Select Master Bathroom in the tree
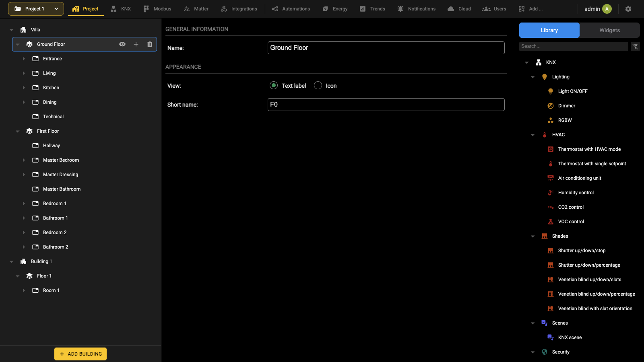Viewport: 644px width, 362px height. click(x=62, y=189)
